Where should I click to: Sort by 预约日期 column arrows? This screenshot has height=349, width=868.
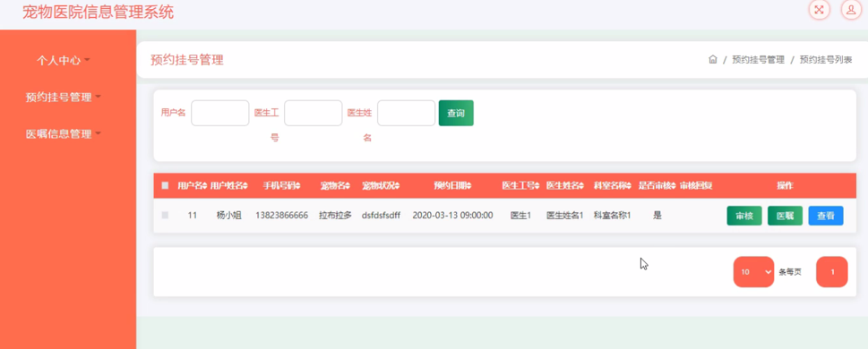468,186
